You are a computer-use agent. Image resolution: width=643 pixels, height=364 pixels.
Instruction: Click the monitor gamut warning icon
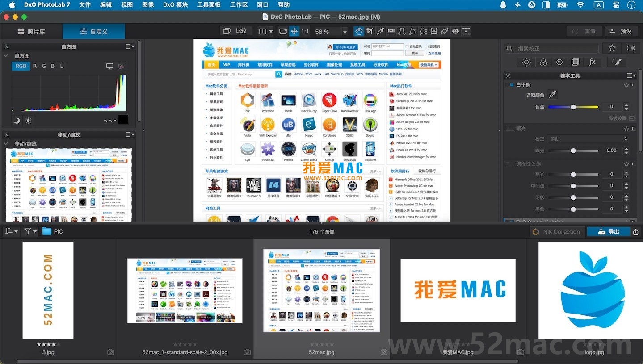(109, 66)
